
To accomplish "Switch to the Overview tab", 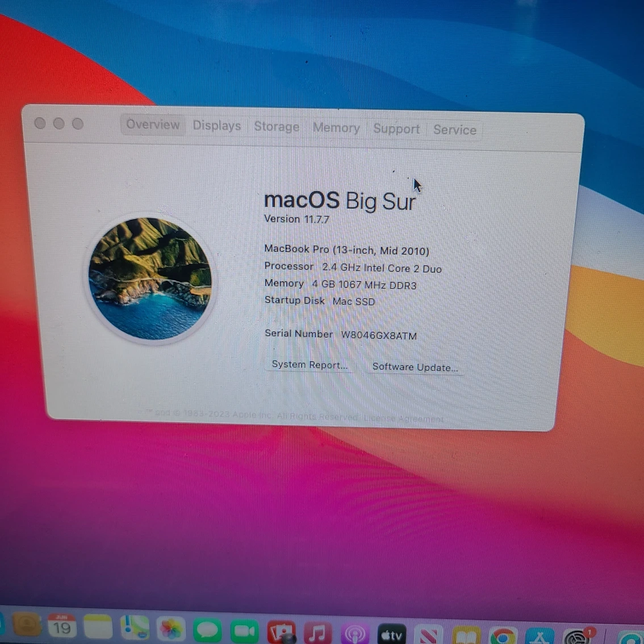I will [153, 124].
